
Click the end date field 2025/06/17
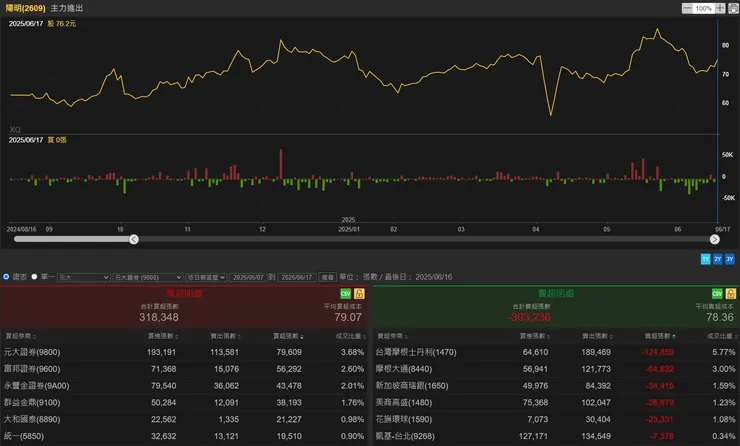point(297,278)
